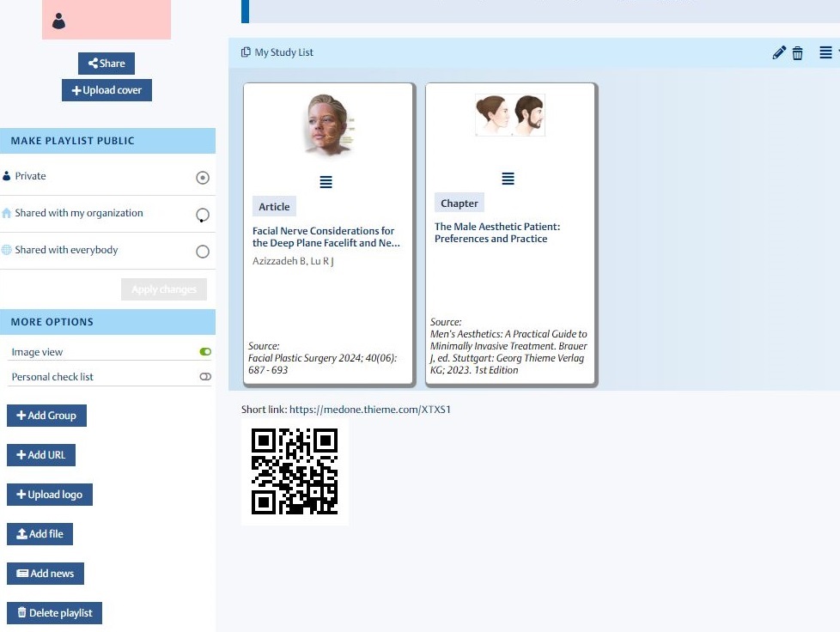Click the copy icon beside My Study List
The height and width of the screenshot is (632, 840).
click(x=247, y=52)
